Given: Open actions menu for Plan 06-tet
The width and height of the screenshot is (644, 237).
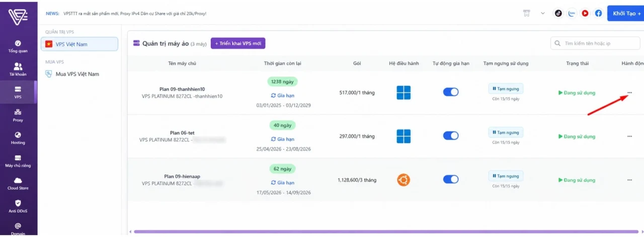Looking at the screenshot, I should click(x=629, y=136).
